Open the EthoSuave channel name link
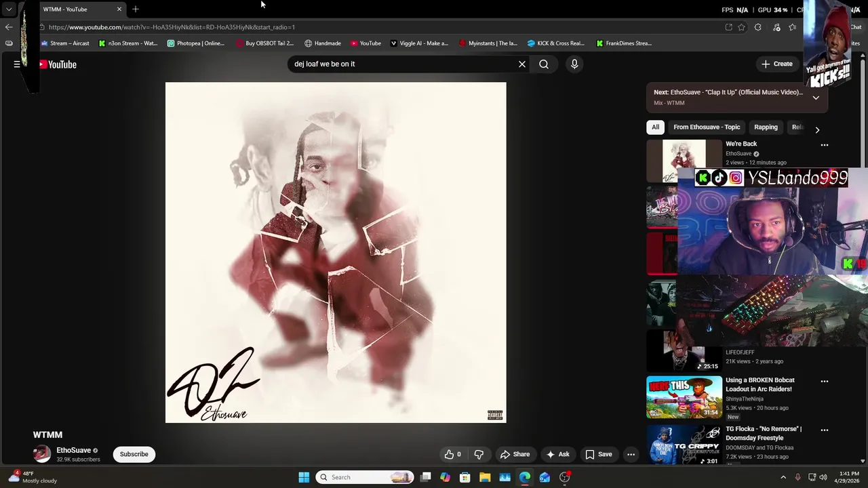This screenshot has width=868, height=488. (x=73, y=450)
